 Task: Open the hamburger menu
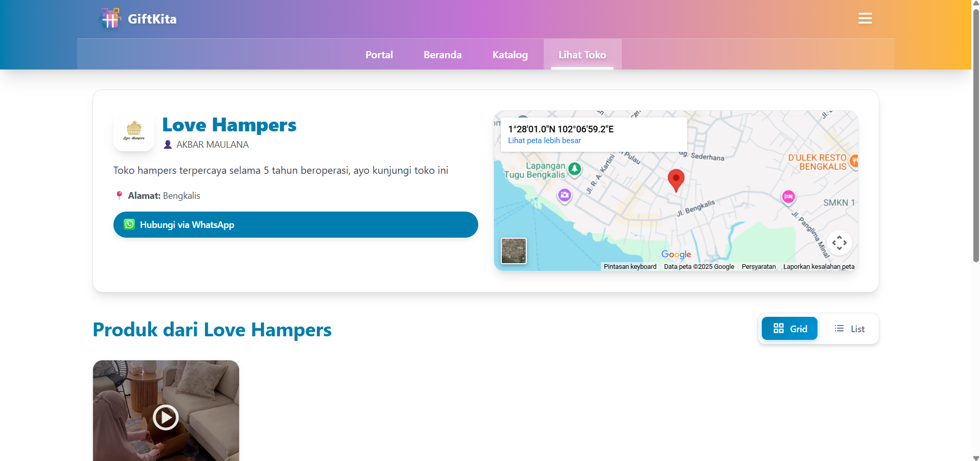point(865,18)
